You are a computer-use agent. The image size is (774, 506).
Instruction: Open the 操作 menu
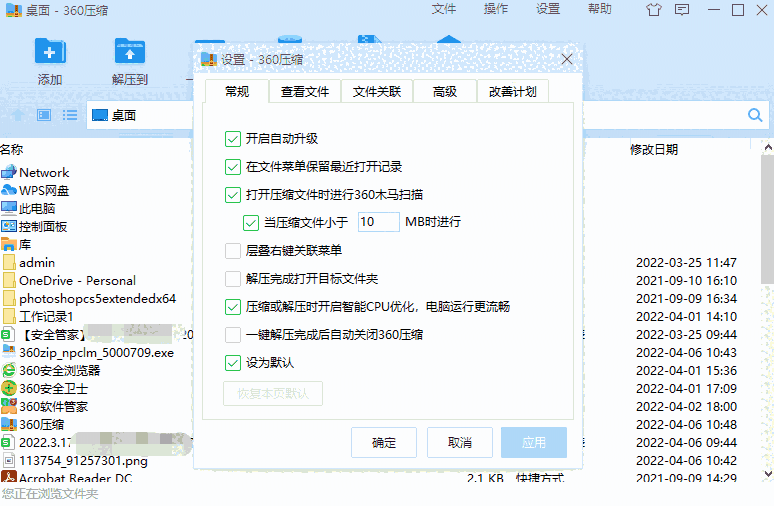(496, 9)
